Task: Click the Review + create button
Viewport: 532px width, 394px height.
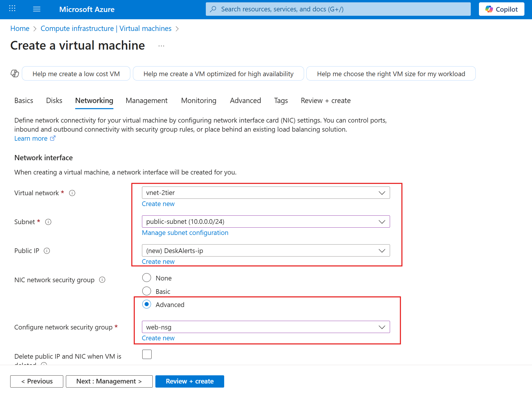Action: (189, 381)
